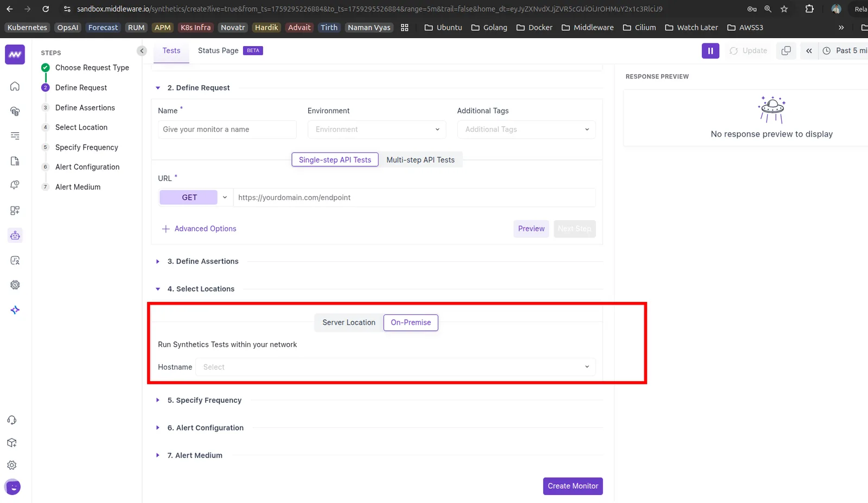This screenshot has width=868, height=503.
Task: Open the installation package icon in sidebar
Action: [12, 443]
